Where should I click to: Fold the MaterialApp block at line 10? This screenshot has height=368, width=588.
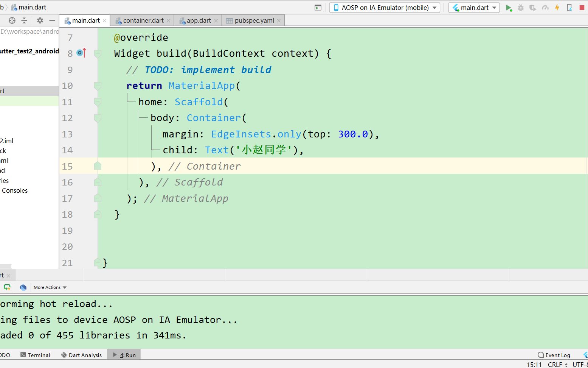coord(98,86)
